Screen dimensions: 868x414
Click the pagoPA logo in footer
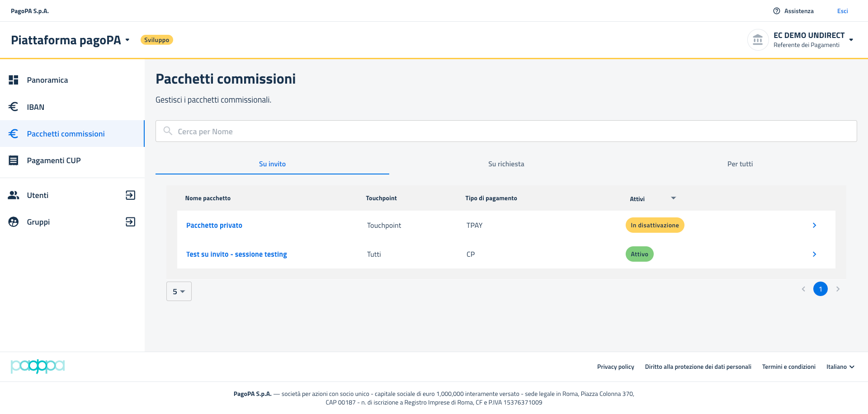point(38,366)
